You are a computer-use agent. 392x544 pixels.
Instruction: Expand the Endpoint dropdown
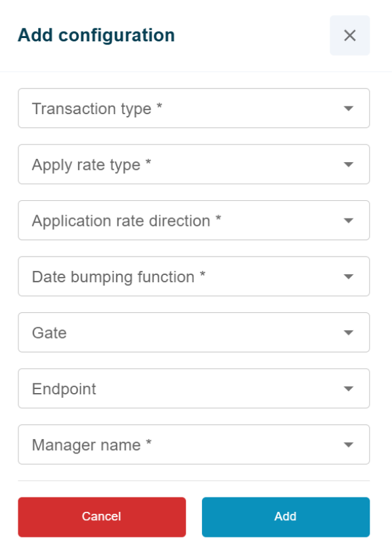(x=194, y=388)
